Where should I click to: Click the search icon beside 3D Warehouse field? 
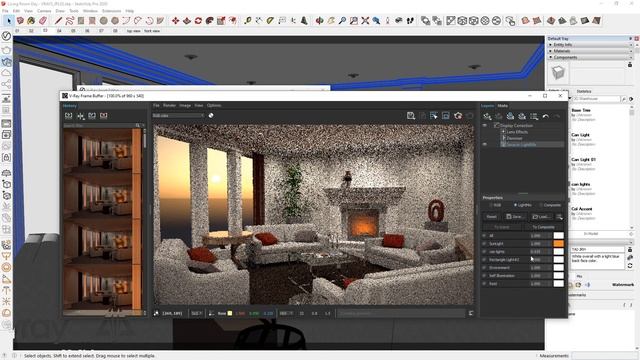coord(624,99)
